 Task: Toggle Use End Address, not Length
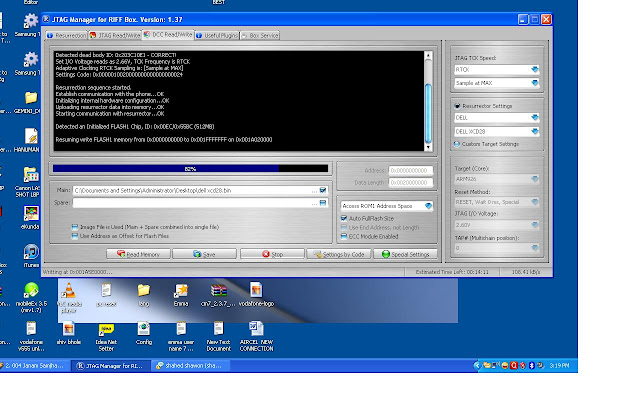(x=344, y=227)
